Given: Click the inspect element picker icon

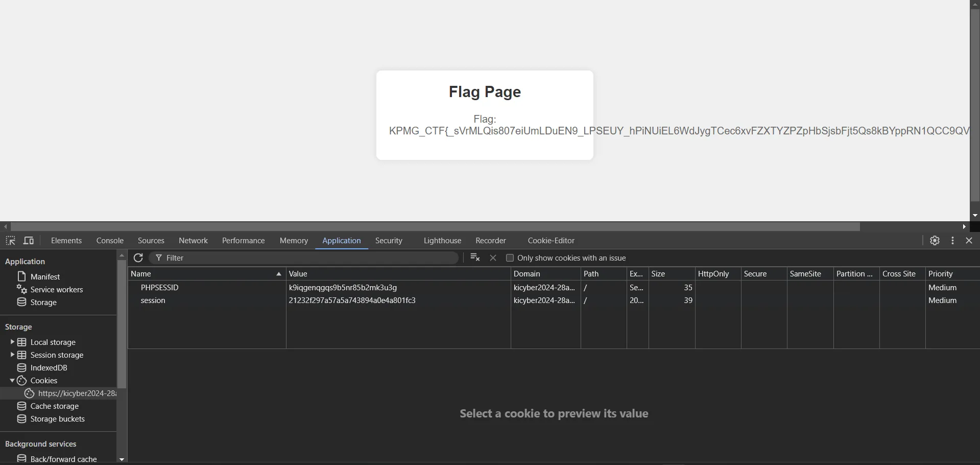Looking at the screenshot, I should [10, 241].
